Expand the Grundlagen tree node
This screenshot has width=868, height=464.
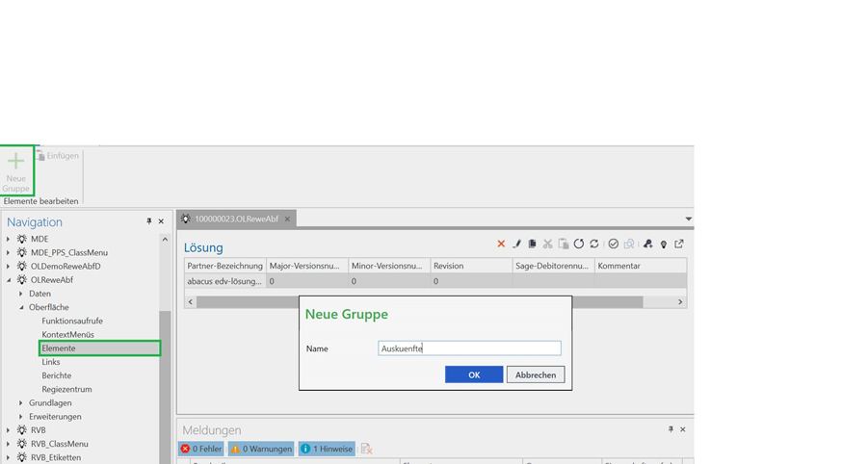[x=21, y=403]
